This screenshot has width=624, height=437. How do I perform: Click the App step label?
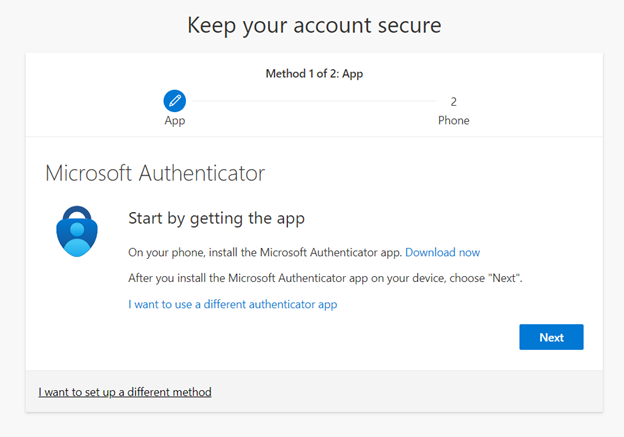[x=175, y=121]
